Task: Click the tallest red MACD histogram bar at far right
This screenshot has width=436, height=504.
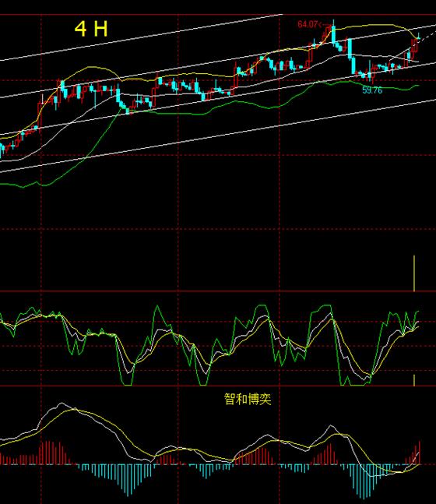Action: 420,453
